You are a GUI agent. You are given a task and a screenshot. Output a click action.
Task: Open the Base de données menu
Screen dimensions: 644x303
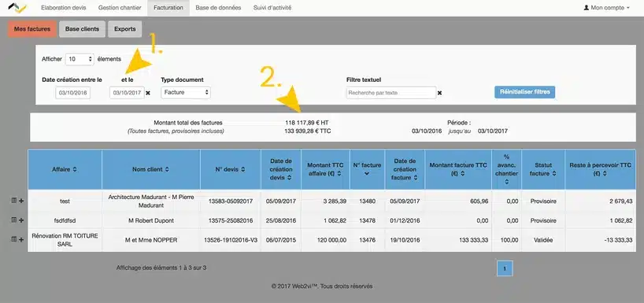point(218,8)
